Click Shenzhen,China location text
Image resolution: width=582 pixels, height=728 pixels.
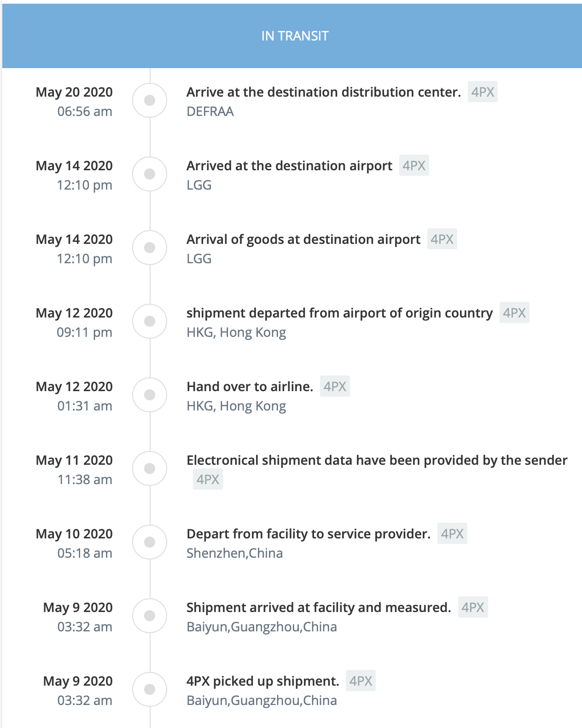(234, 553)
